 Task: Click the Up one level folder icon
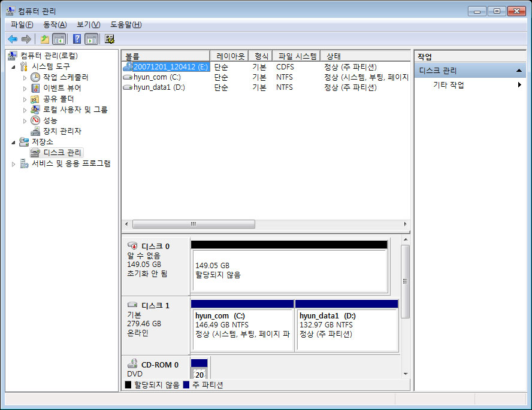coord(45,40)
